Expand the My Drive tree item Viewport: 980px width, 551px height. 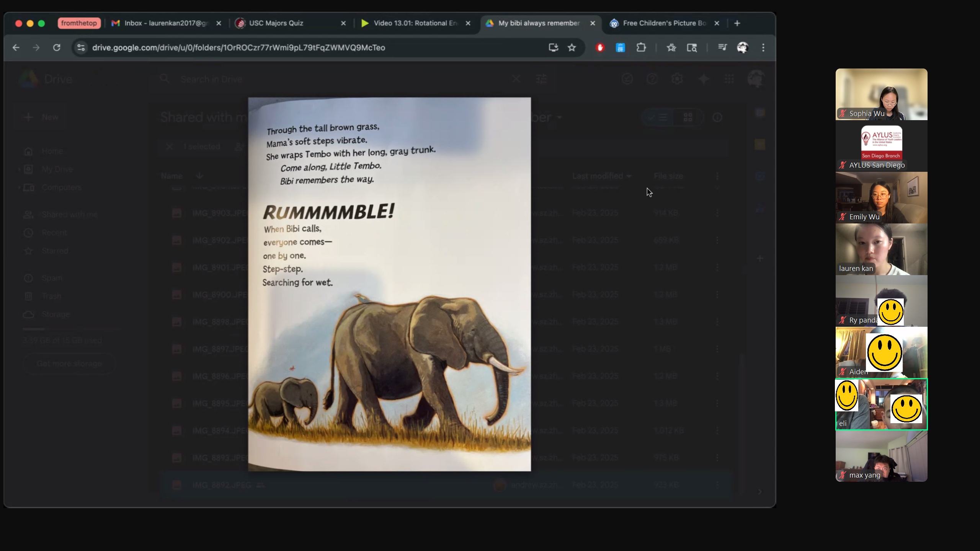[19, 169]
